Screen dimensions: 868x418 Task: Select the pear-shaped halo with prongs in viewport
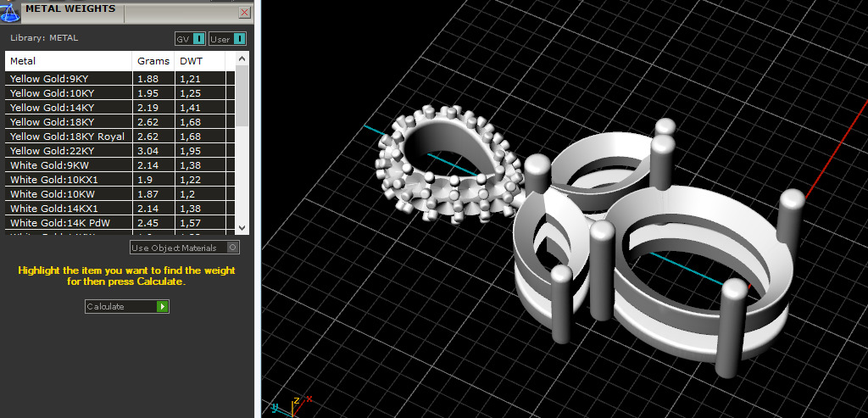[448, 164]
